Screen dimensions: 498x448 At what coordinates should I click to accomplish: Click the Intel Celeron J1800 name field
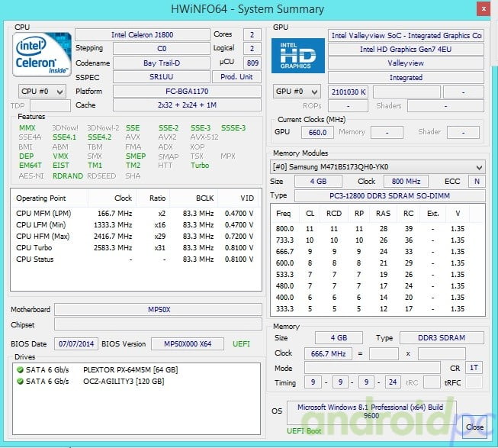(x=143, y=34)
